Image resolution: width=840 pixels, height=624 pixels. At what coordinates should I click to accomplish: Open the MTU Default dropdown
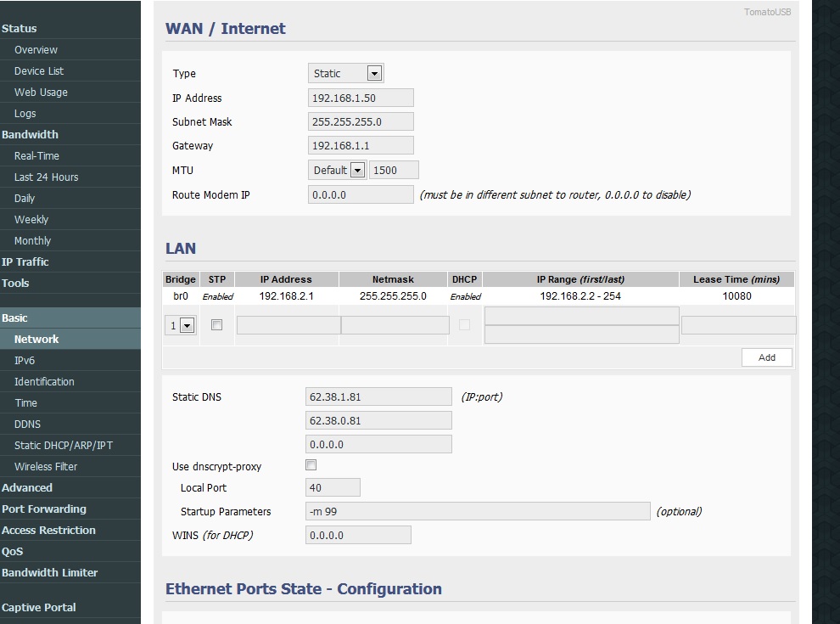[337, 170]
